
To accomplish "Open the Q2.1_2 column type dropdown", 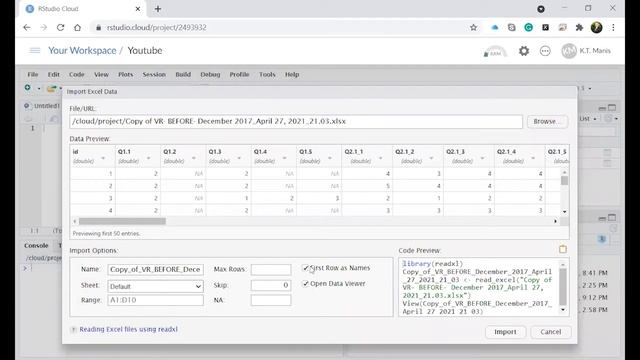I will point(431,158).
